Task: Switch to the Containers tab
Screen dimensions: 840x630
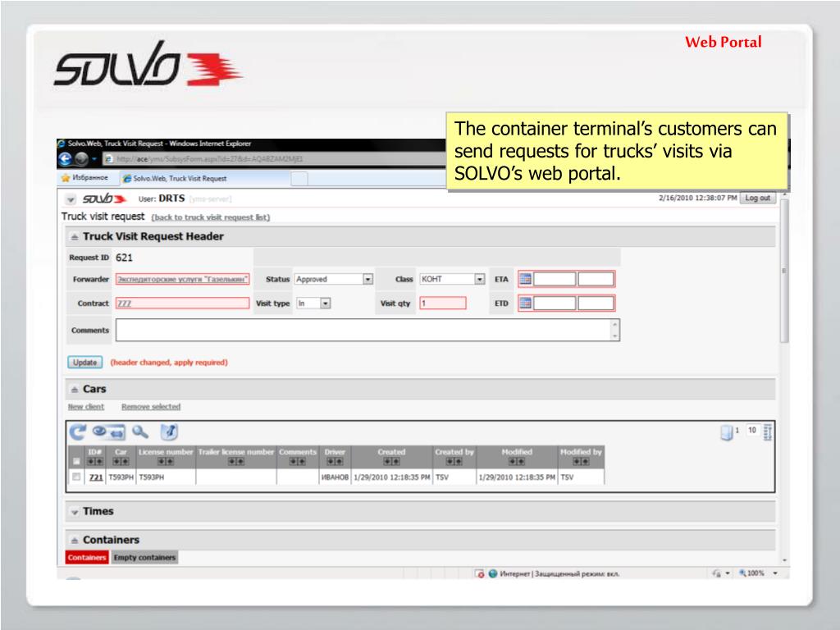Action: coord(87,557)
